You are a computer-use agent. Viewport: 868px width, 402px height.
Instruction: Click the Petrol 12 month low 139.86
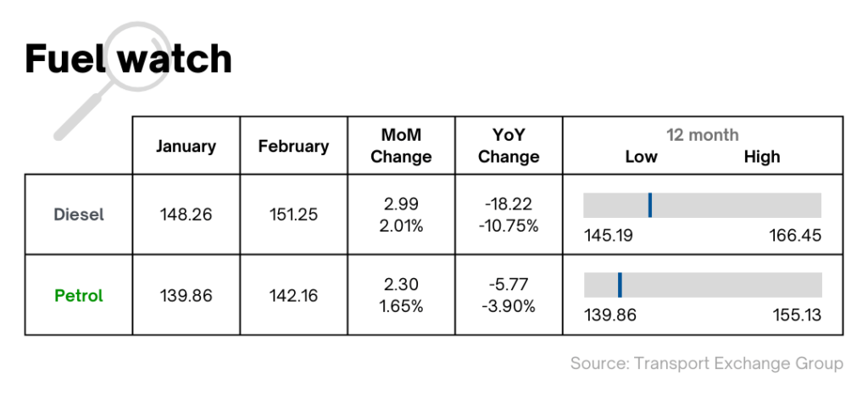(610, 315)
